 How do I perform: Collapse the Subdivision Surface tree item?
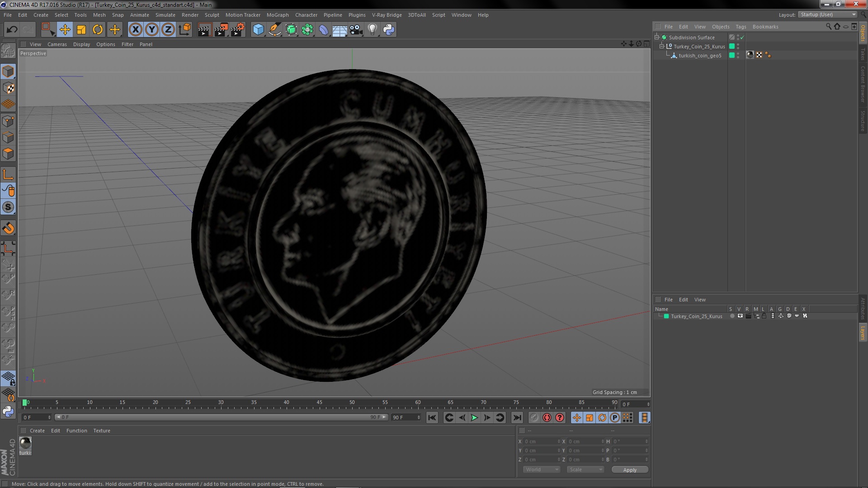point(657,38)
